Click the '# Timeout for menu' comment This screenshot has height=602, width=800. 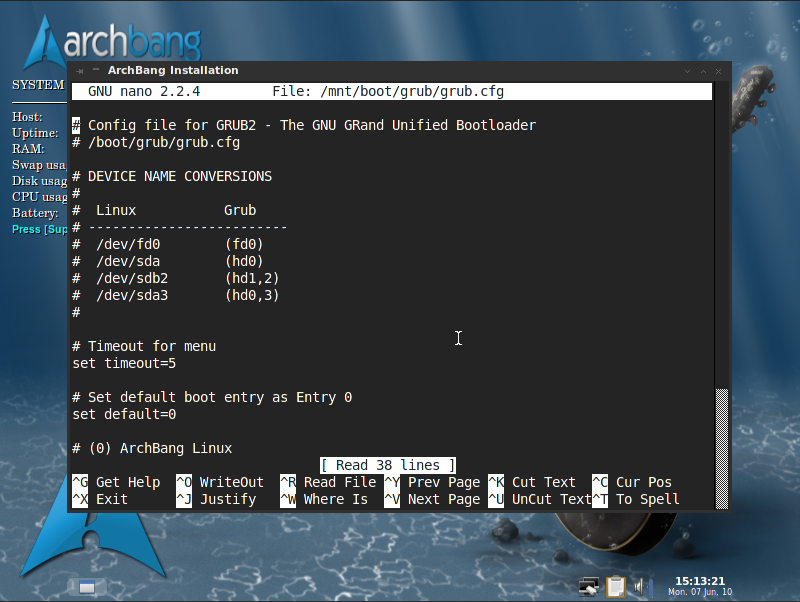click(x=144, y=346)
